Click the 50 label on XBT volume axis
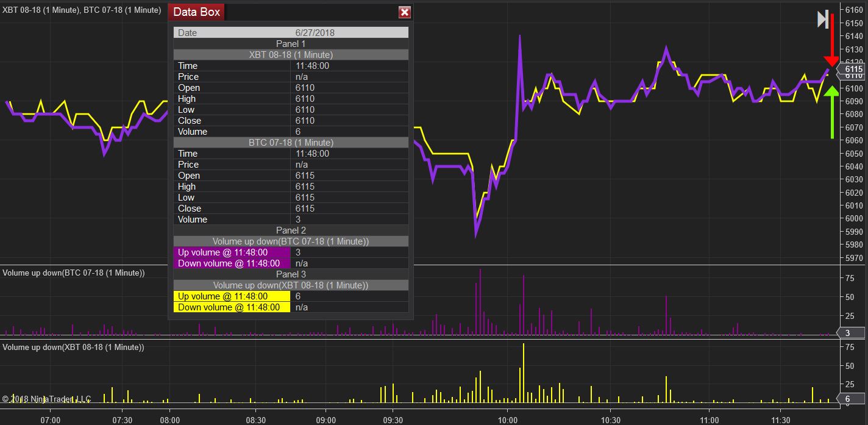 coord(849,366)
